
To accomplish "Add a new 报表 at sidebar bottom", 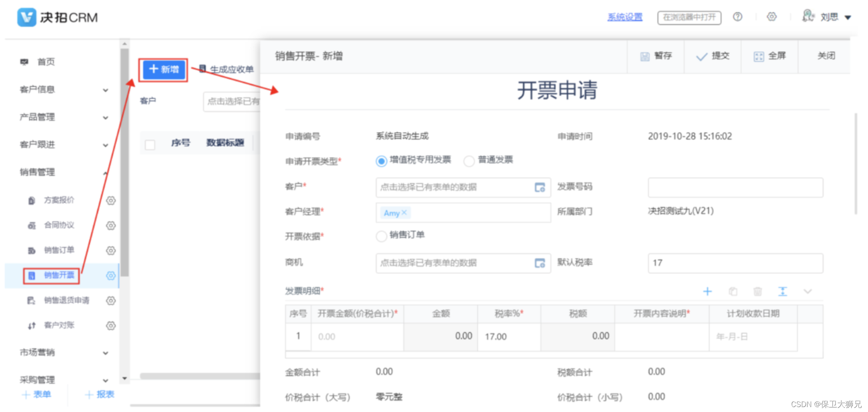I will 99,395.
